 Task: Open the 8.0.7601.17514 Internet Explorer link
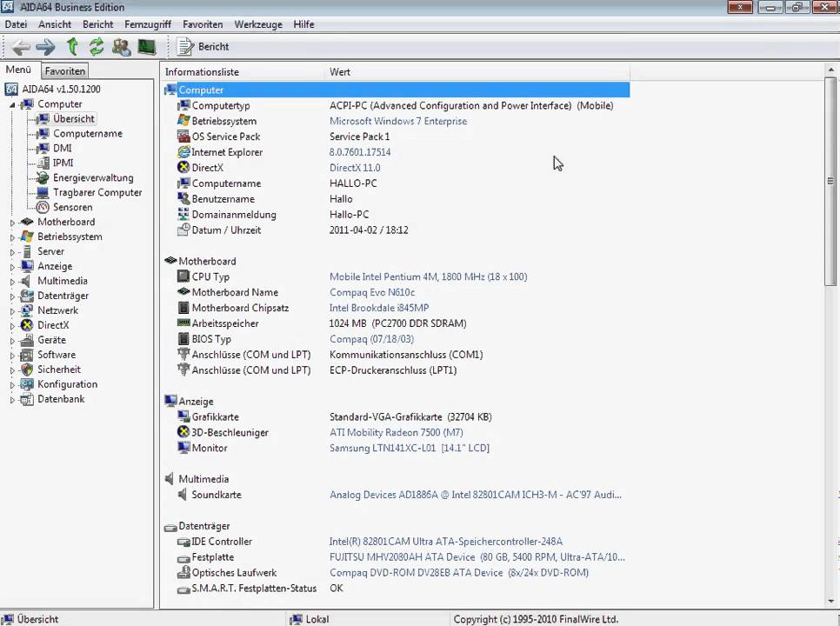pos(359,152)
